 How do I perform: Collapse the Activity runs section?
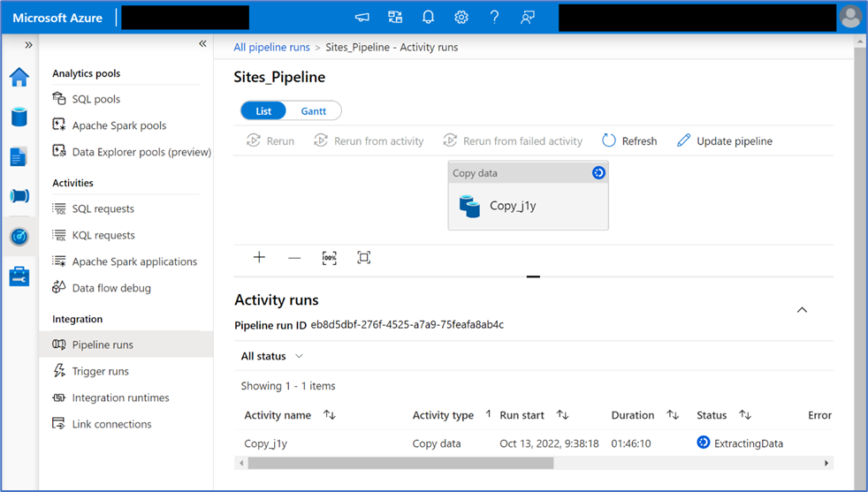802,310
